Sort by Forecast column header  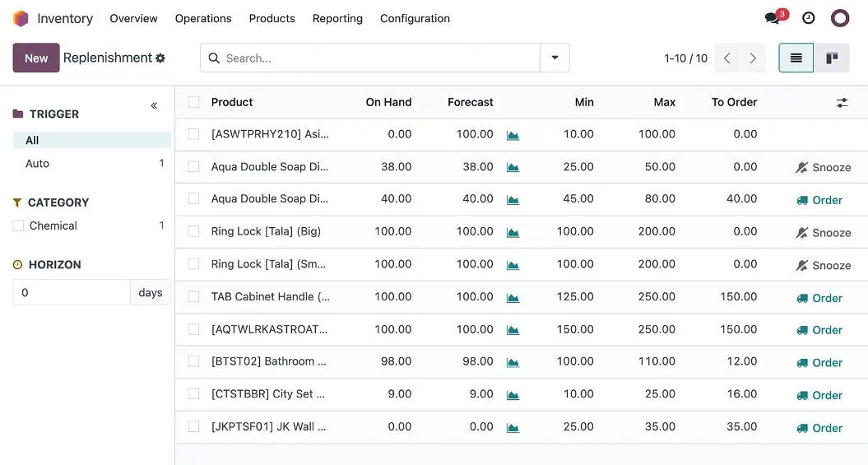(470, 102)
